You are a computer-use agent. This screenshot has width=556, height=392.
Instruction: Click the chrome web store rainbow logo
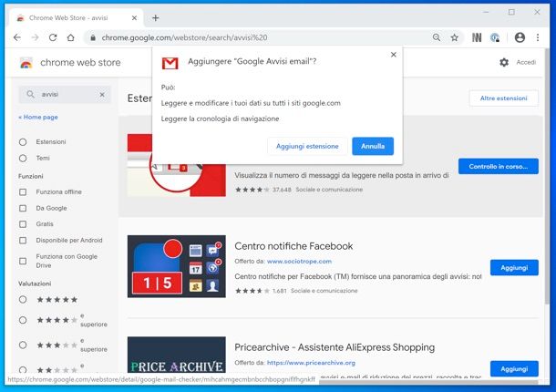[x=26, y=63]
